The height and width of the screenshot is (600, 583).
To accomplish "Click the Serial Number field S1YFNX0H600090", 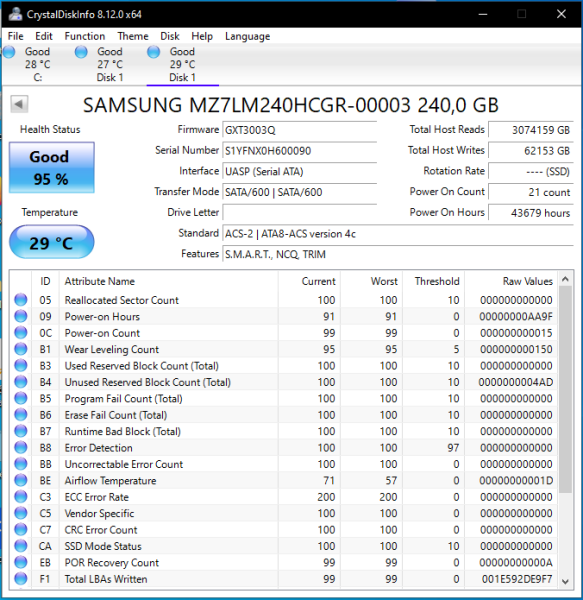I will (x=300, y=151).
